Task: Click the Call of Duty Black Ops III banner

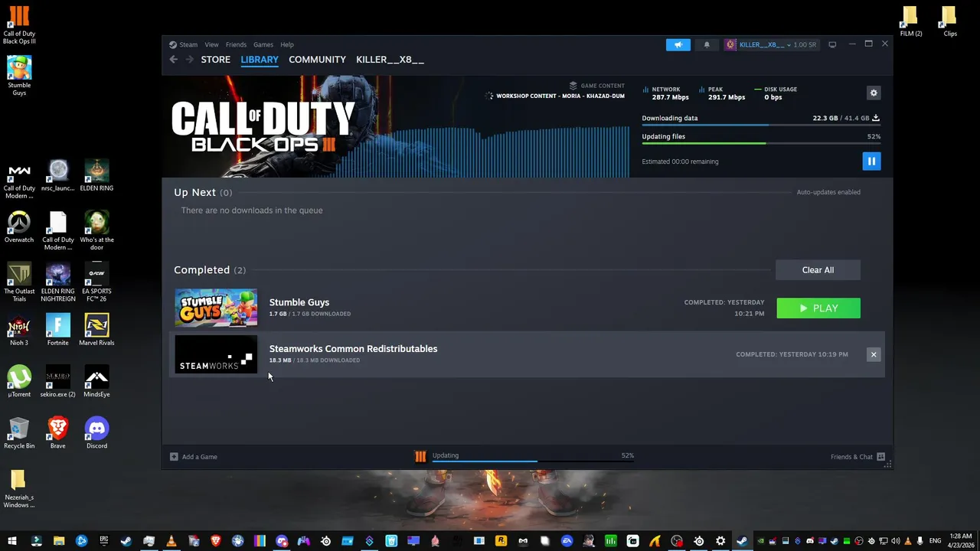Action: [x=396, y=126]
